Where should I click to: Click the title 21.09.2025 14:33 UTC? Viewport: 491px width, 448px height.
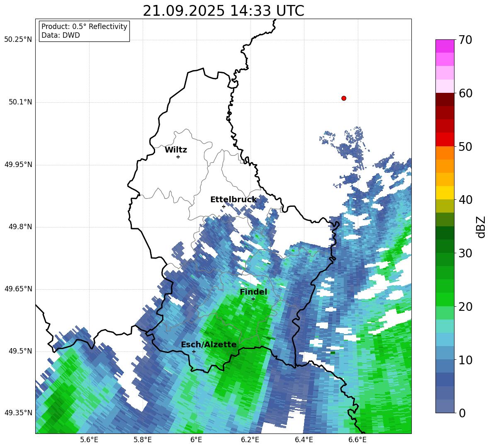[x=223, y=11]
